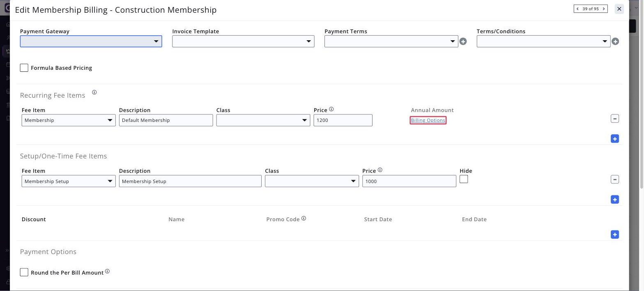Close the Edit Membership Billing dialog
This screenshot has height=291, width=644.
[x=619, y=9]
